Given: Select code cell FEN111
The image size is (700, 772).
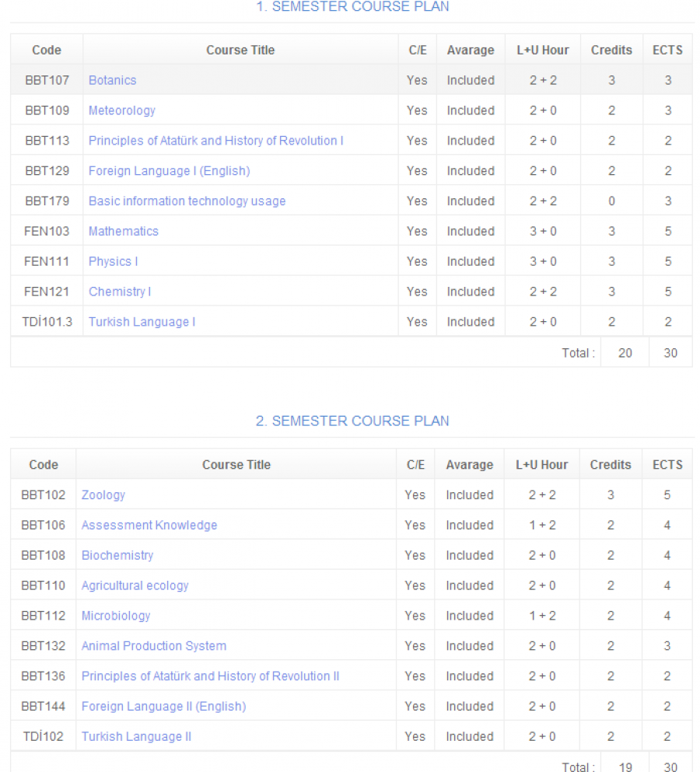Looking at the screenshot, I should 47,261.
